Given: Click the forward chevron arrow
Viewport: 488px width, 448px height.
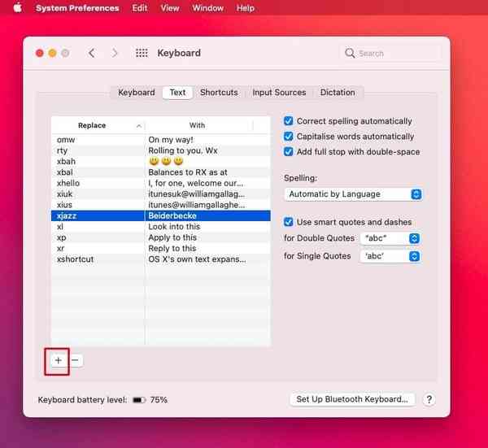Looking at the screenshot, I should coord(115,53).
